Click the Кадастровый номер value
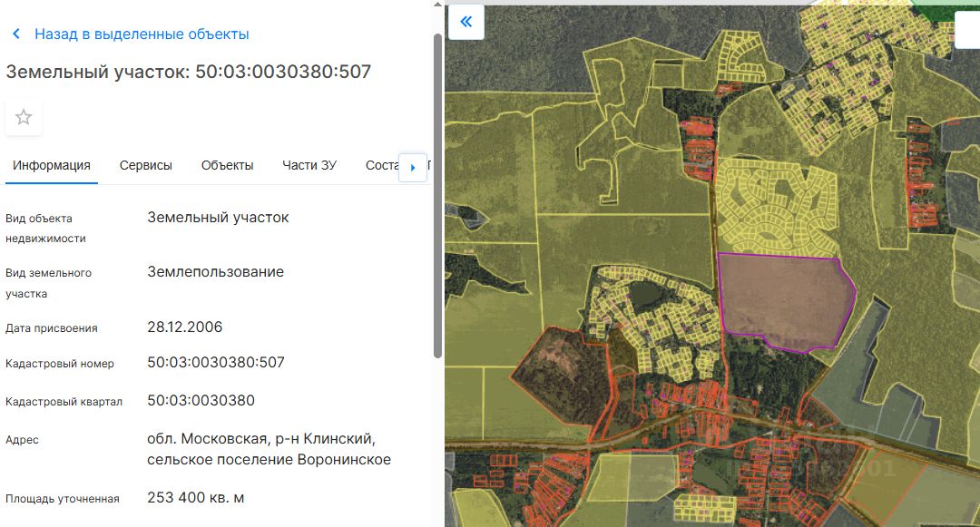980x527 pixels. [x=216, y=363]
